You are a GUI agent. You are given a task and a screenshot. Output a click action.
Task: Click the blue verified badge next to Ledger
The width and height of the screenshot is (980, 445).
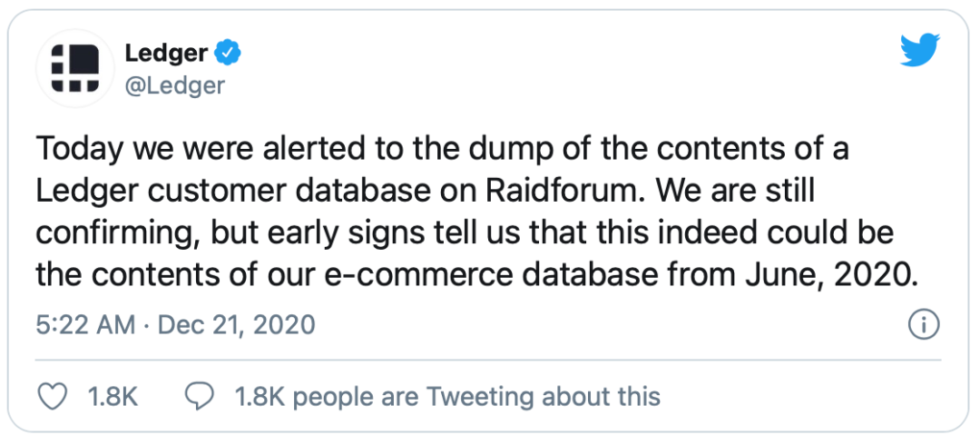pos(228,54)
